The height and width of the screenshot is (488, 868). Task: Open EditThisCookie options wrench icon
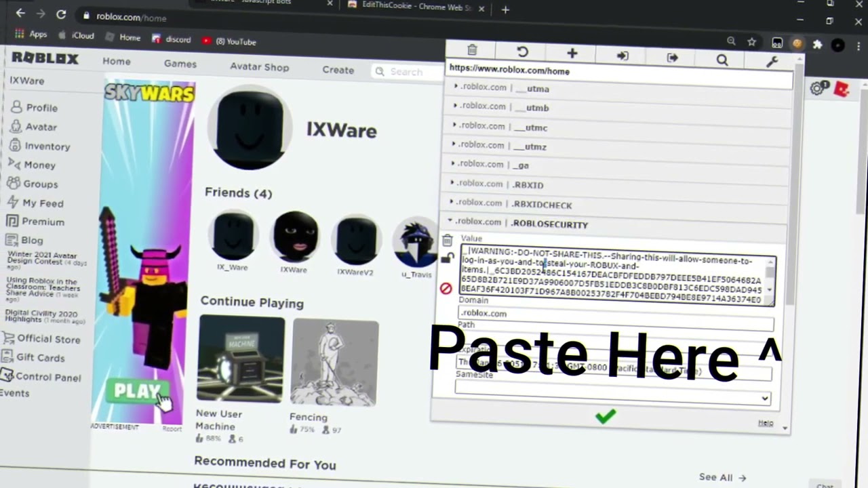772,62
